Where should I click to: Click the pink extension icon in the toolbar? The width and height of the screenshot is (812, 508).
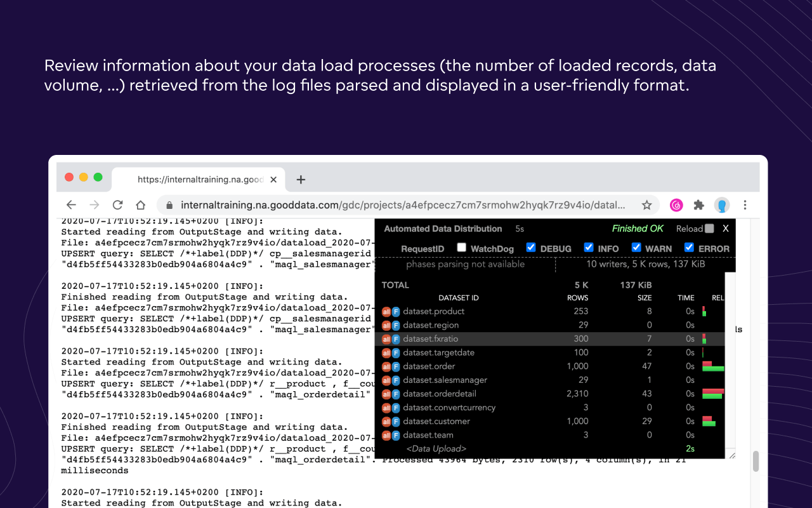[676, 205]
